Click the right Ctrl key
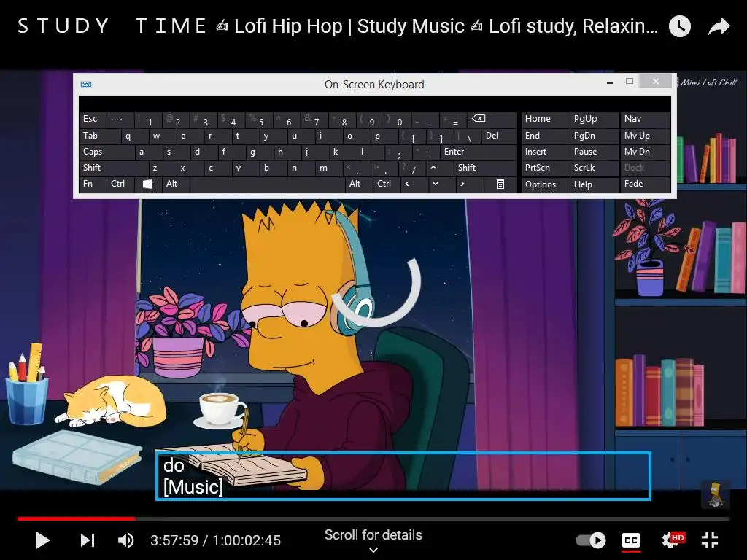The height and width of the screenshot is (560, 747). click(x=387, y=184)
